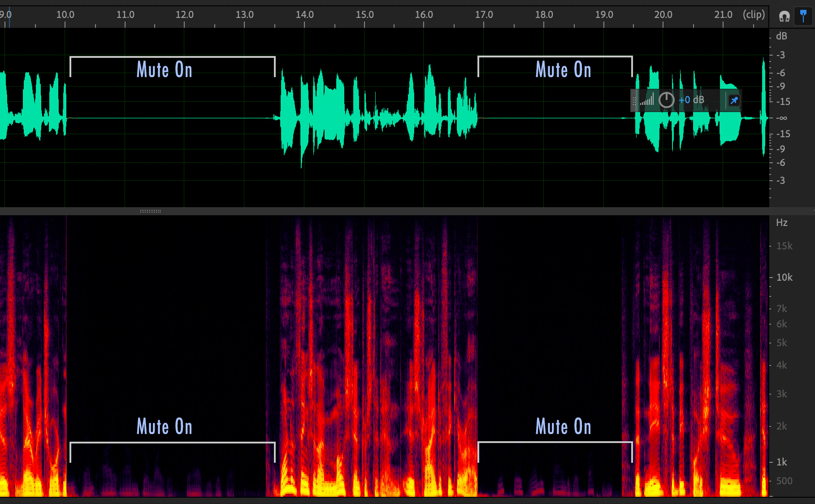Click the HUD gain adjustment knob
Screen dimensions: 815x504
coord(666,100)
